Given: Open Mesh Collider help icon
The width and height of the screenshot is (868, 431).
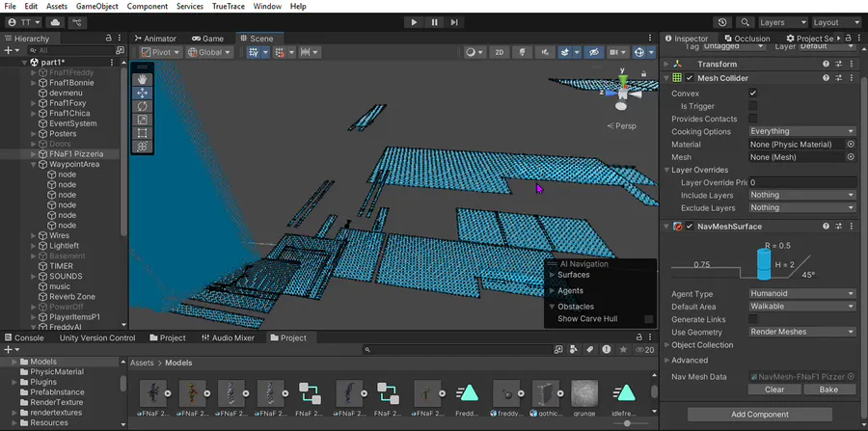Looking at the screenshot, I should click(x=826, y=78).
